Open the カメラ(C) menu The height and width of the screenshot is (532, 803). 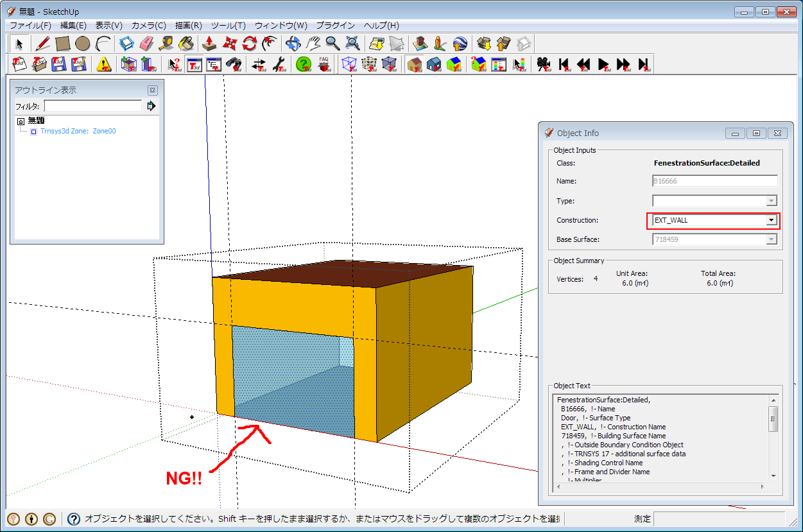click(149, 26)
